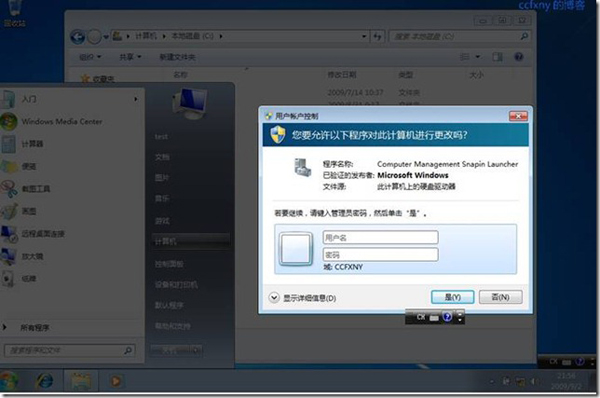Click 本地磁盘 (C:) in address breadcrumb
The height and width of the screenshot is (398, 600).
point(192,36)
